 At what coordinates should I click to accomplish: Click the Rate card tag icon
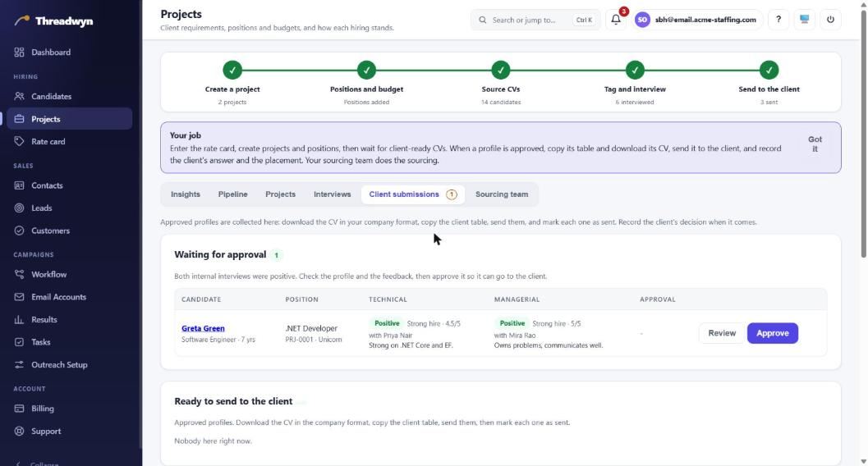(20, 141)
